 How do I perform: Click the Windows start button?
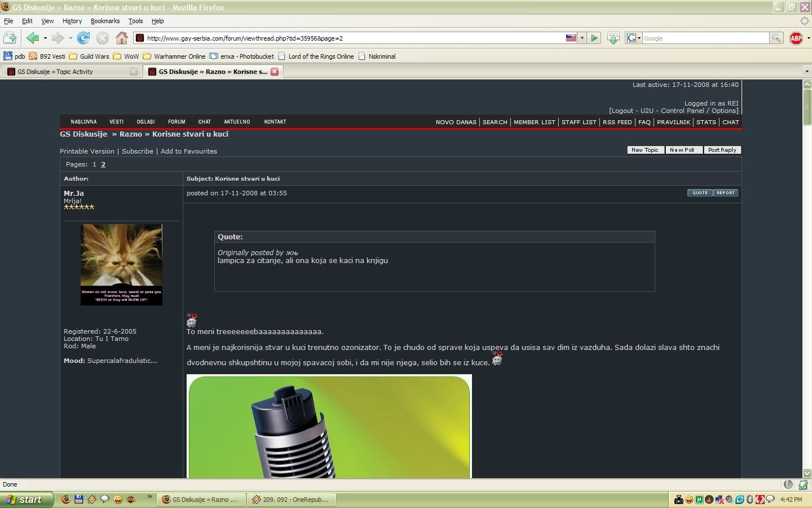(x=27, y=500)
